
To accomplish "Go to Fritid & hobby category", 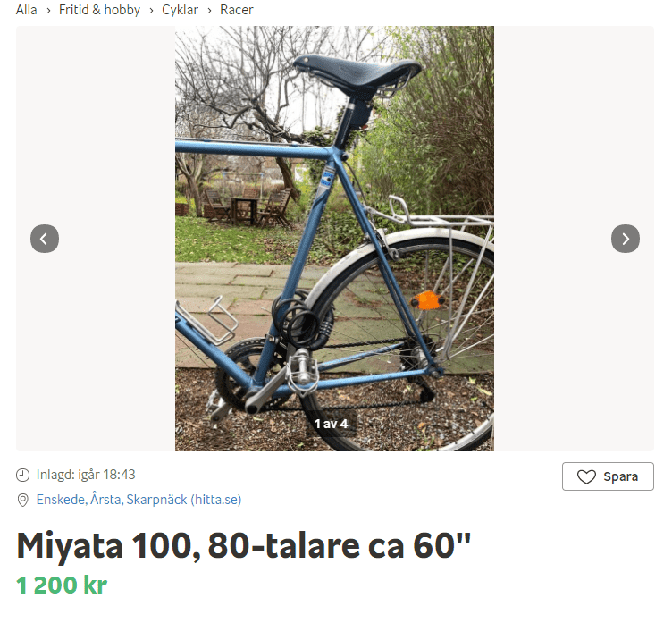I will (x=99, y=10).
